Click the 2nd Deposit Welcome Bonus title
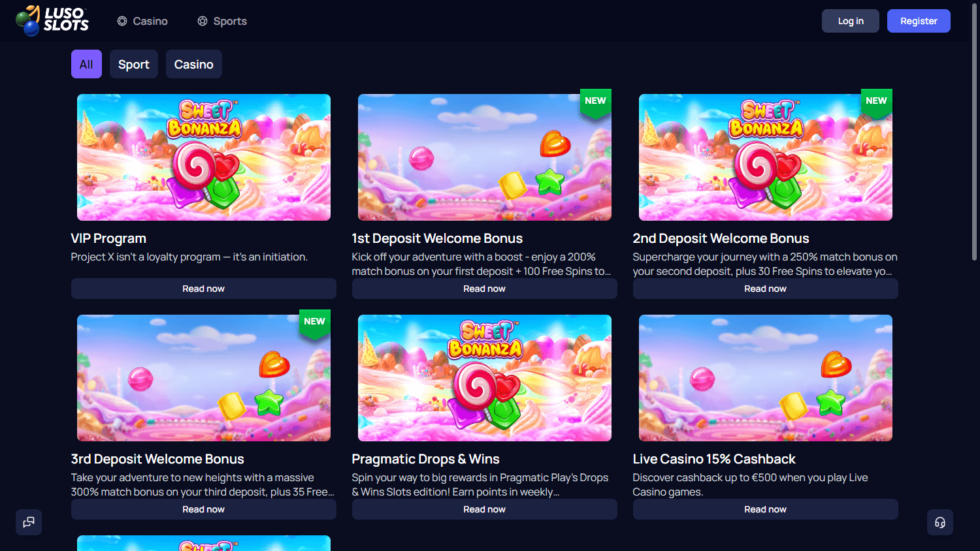 (x=721, y=238)
